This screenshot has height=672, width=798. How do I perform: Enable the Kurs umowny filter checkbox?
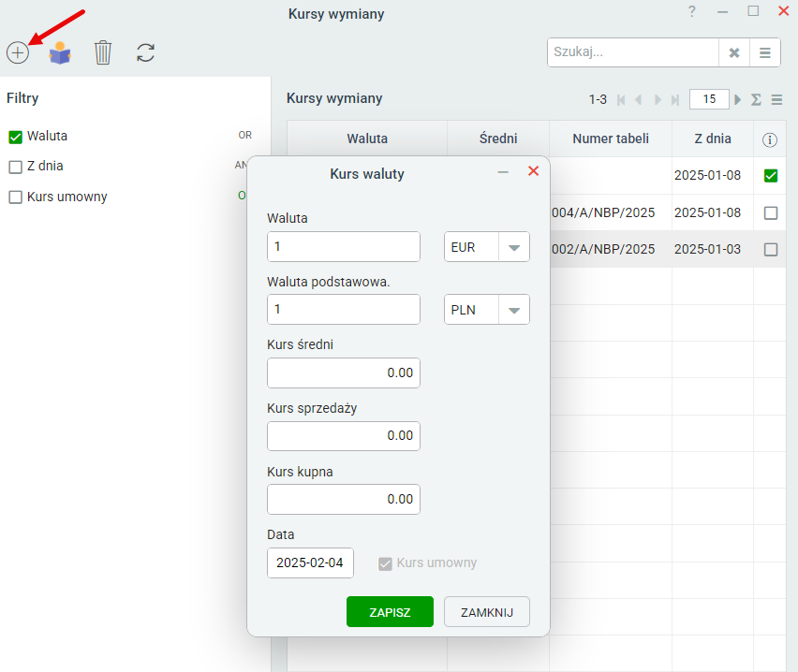tap(15, 197)
